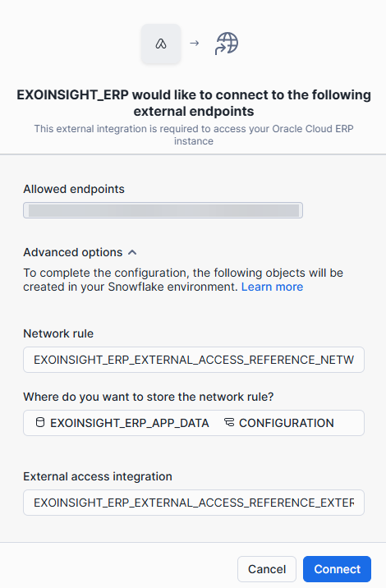Image resolution: width=386 pixels, height=588 pixels.
Task: Click the Advanced options label
Action: [x=73, y=252]
